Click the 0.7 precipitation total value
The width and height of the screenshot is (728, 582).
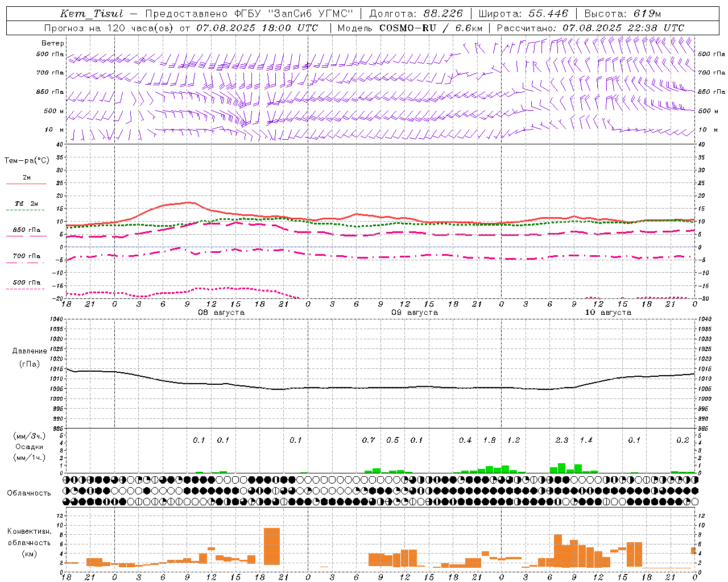click(369, 440)
